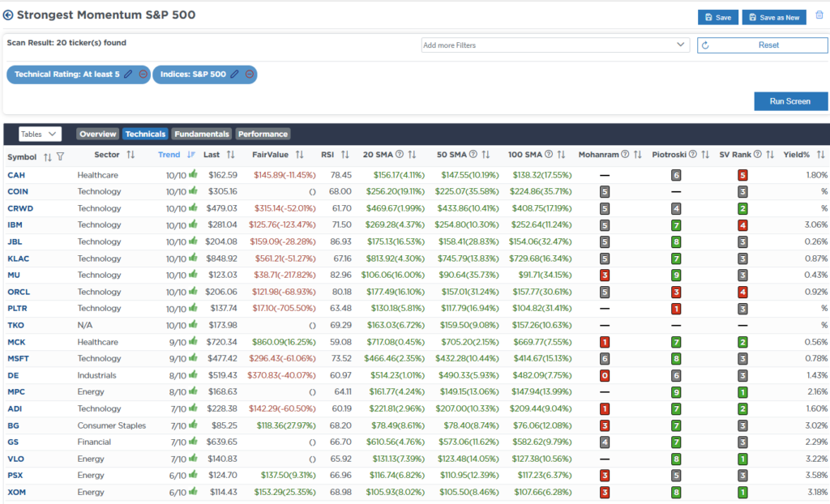Show 50 SMA help tooltip icon
Viewport: 830px width, 504px height.
click(473, 154)
